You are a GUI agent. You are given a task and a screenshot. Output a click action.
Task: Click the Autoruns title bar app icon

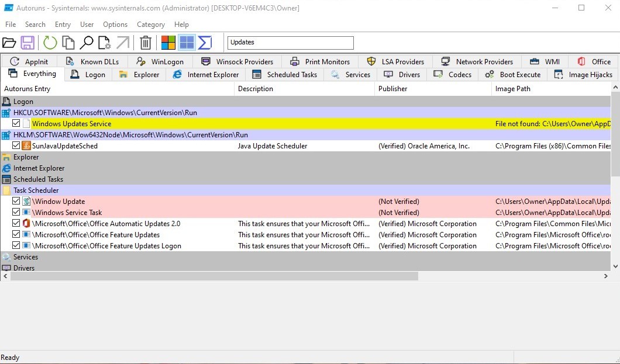tap(8, 8)
